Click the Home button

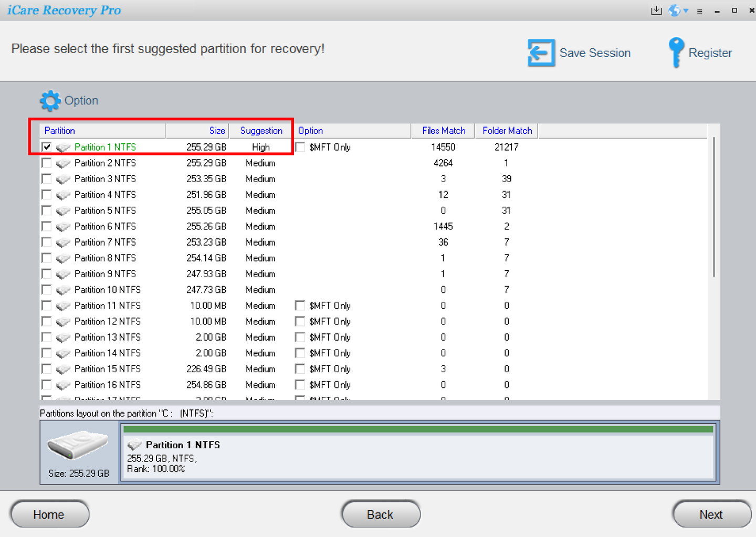coord(49,514)
